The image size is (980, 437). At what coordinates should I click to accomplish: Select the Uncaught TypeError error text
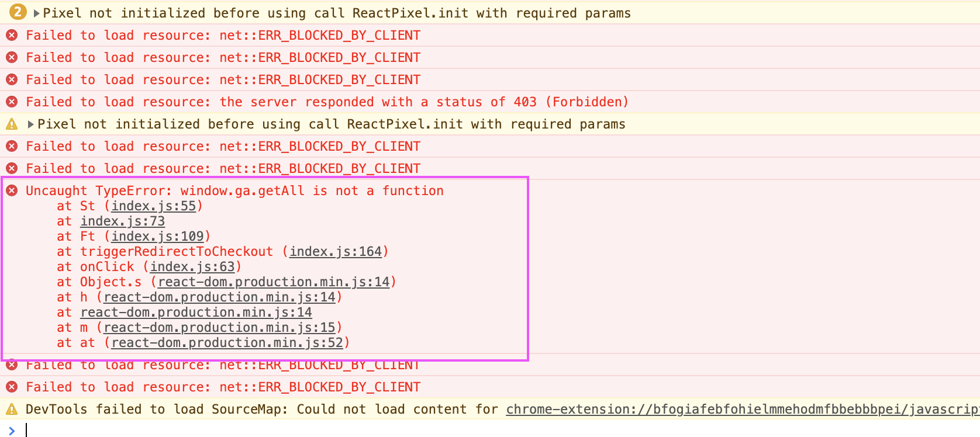235,190
